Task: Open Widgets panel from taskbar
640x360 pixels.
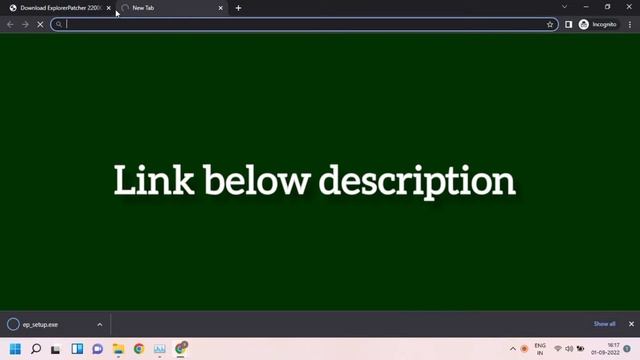Action: [77, 349]
